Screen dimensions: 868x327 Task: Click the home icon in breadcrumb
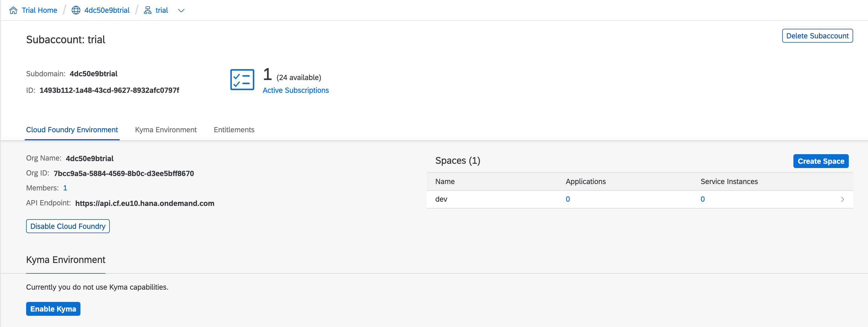click(x=14, y=10)
